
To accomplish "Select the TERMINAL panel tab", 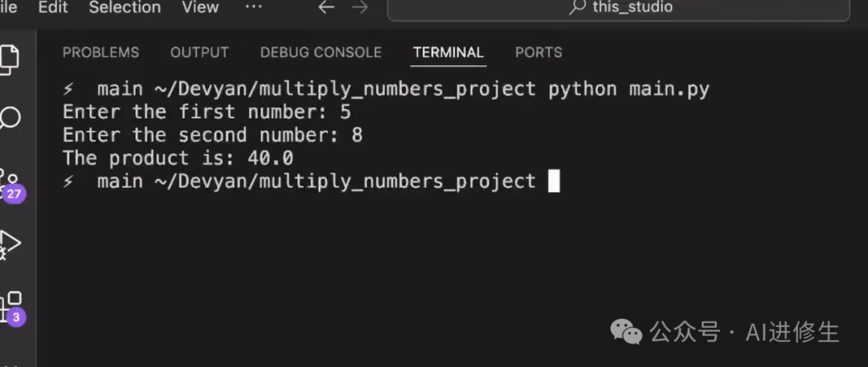I will (448, 52).
